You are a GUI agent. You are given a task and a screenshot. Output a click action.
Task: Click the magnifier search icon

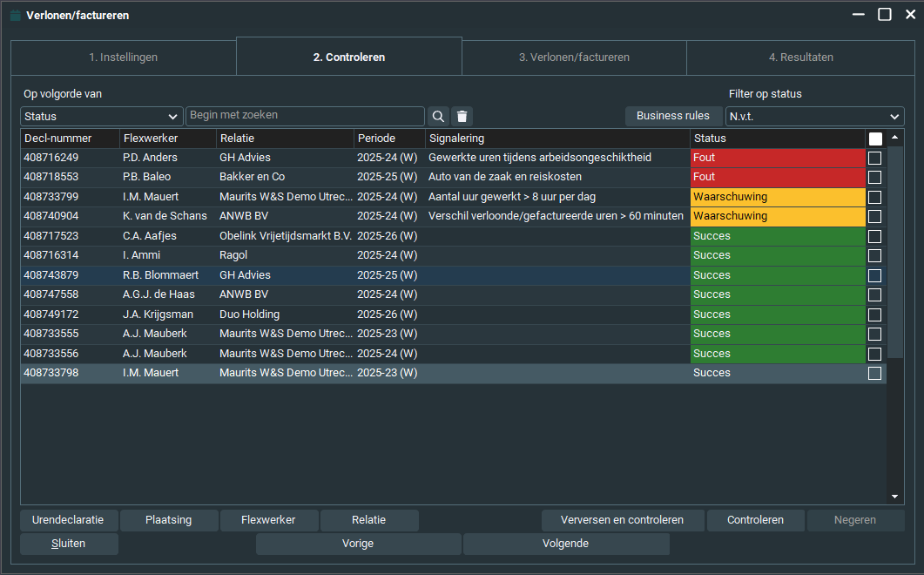tap(438, 117)
